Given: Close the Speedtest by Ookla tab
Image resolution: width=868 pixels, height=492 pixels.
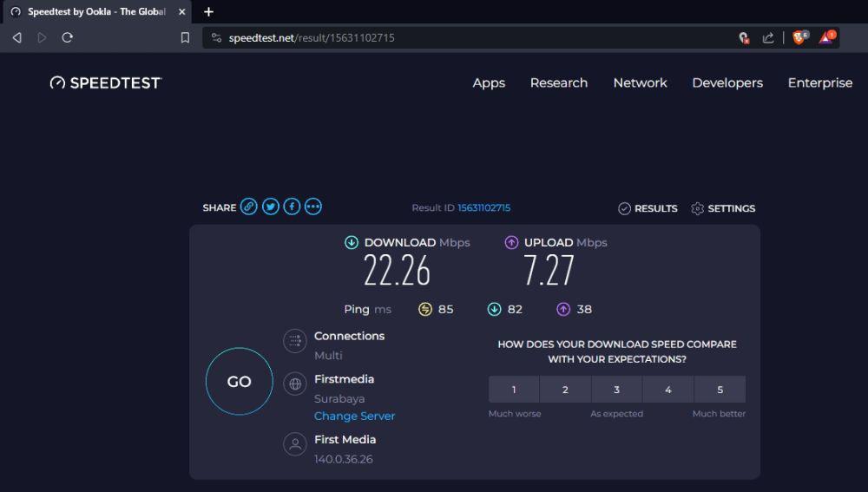Looking at the screenshot, I should pyautogui.click(x=181, y=11).
